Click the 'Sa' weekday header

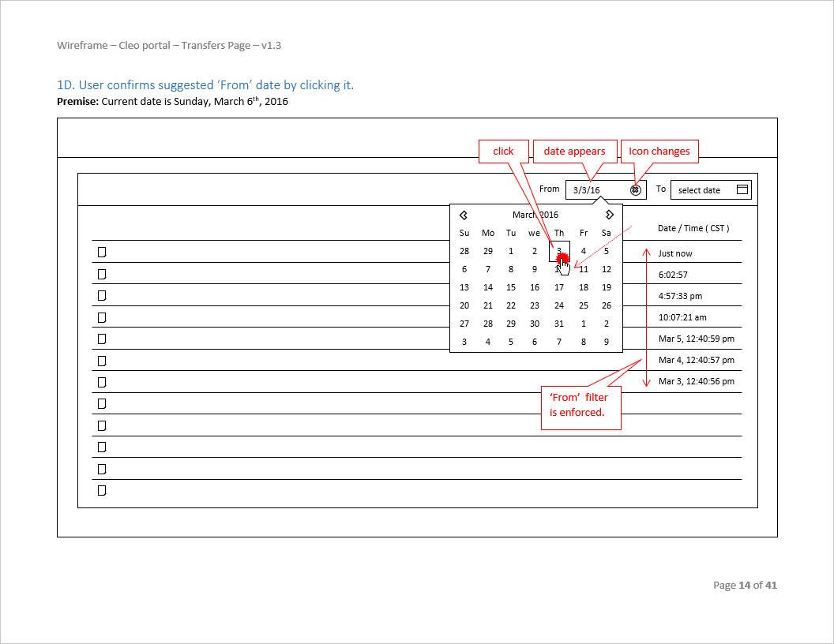(x=607, y=233)
